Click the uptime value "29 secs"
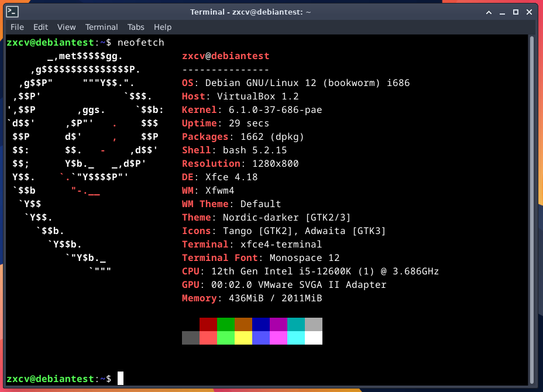543x392 pixels. pyautogui.click(x=249, y=123)
